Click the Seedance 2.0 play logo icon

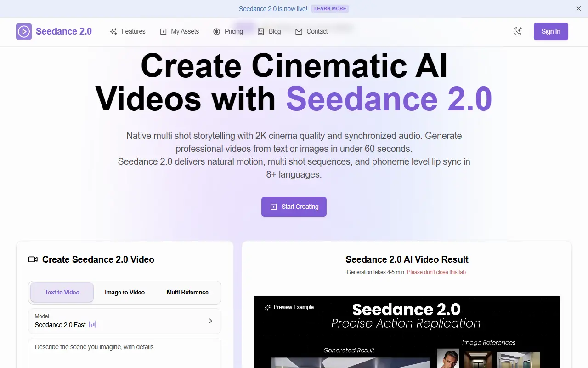[x=24, y=31]
